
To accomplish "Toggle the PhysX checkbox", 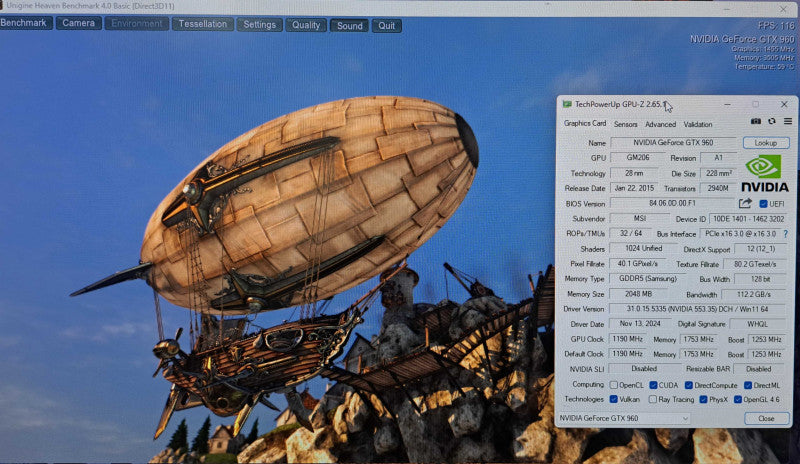I will point(703,399).
